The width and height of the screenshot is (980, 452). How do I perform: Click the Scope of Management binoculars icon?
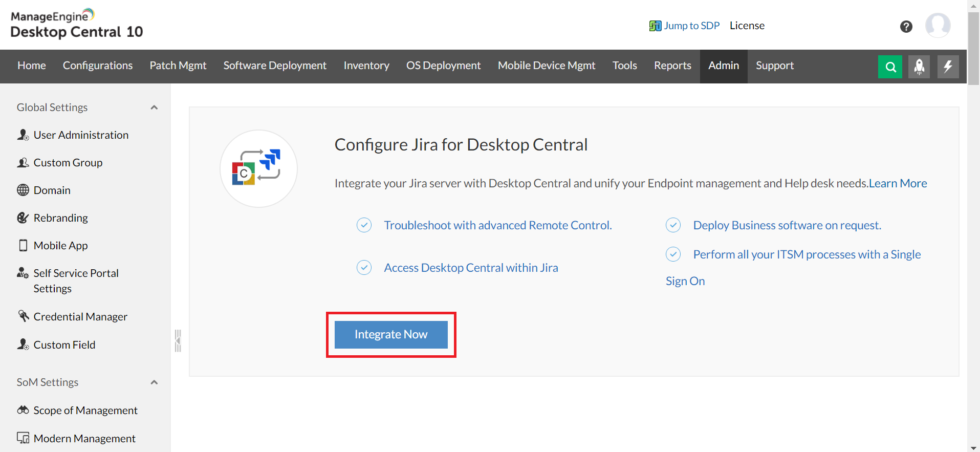(x=23, y=410)
